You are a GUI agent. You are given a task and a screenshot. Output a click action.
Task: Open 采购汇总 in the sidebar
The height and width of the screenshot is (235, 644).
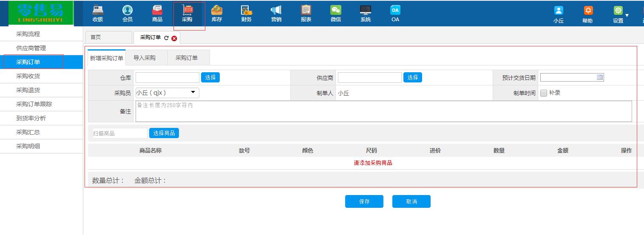[x=41, y=132]
